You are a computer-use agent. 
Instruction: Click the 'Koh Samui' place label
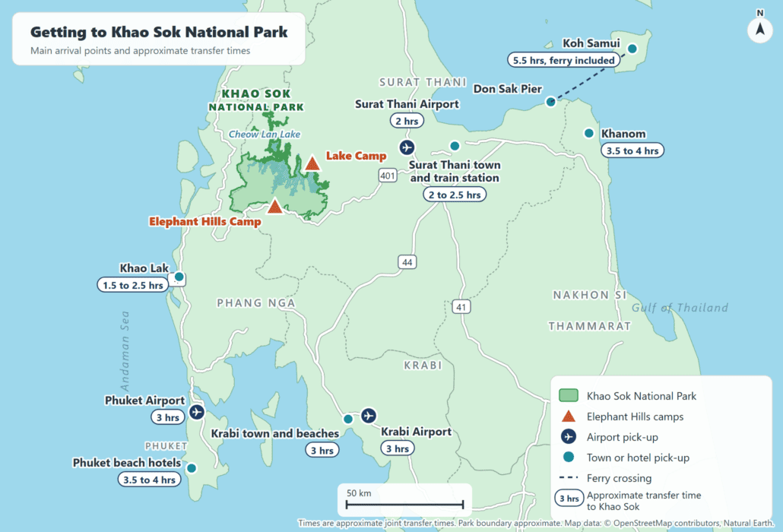click(591, 43)
